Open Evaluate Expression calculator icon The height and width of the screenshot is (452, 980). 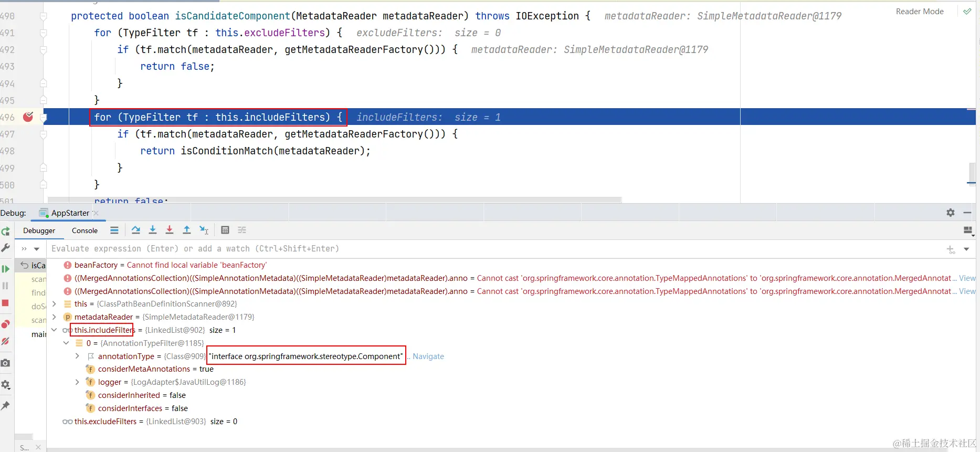point(225,230)
